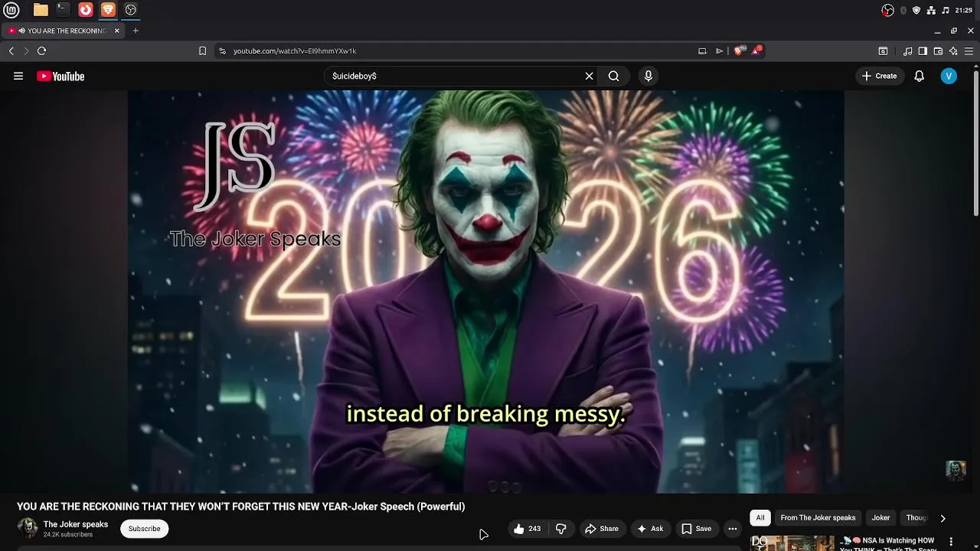980x551 pixels.
Task: Click the Brave send/play arrow icon in address bar
Action: coord(719,51)
